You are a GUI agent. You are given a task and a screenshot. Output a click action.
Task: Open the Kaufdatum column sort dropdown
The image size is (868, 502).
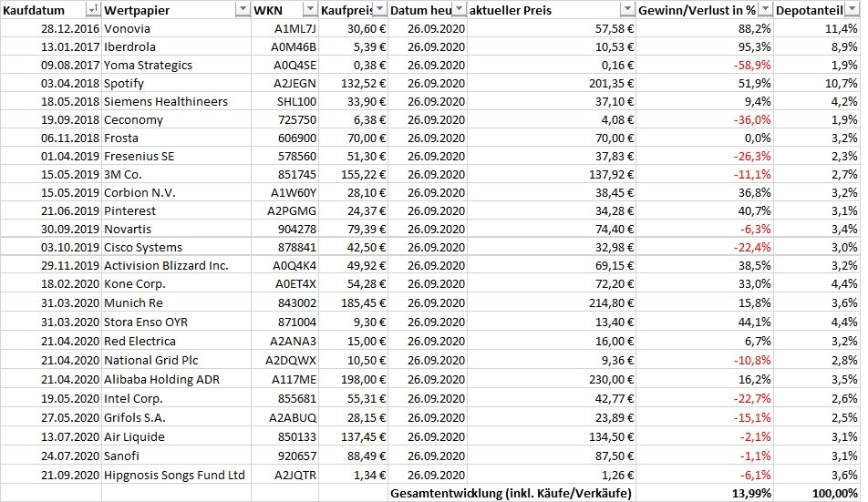click(x=93, y=9)
